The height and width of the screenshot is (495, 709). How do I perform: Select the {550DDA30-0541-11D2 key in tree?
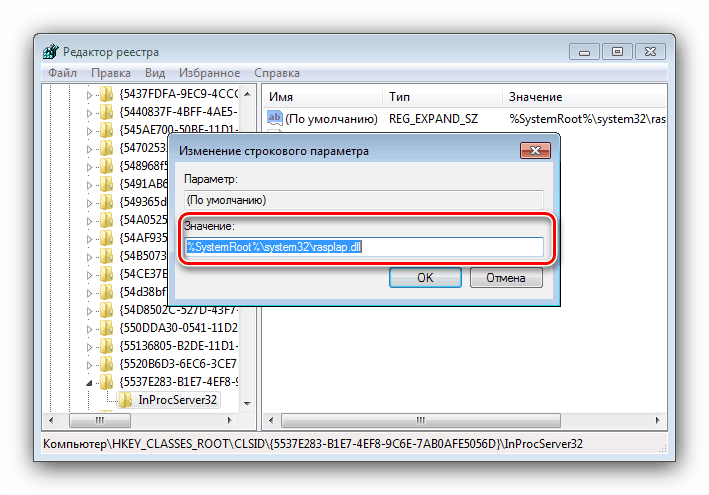[179, 328]
